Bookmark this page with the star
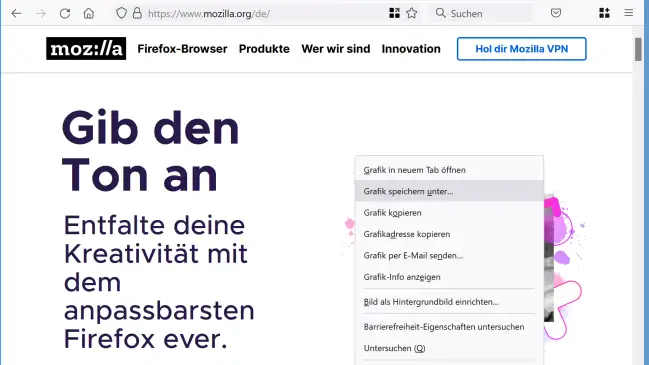The image size is (649, 365). pos(411,13)
